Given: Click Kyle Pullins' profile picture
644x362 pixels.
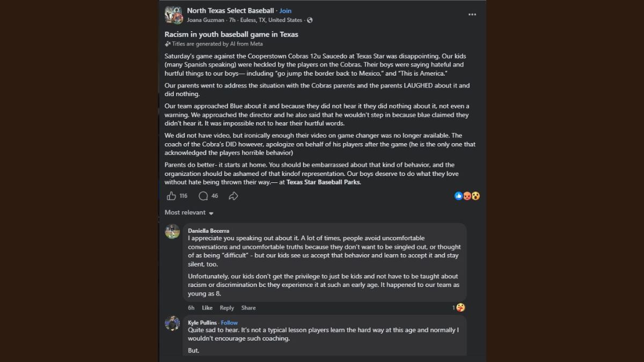Looking at the screenshot, I should click(x=172, y=323).
